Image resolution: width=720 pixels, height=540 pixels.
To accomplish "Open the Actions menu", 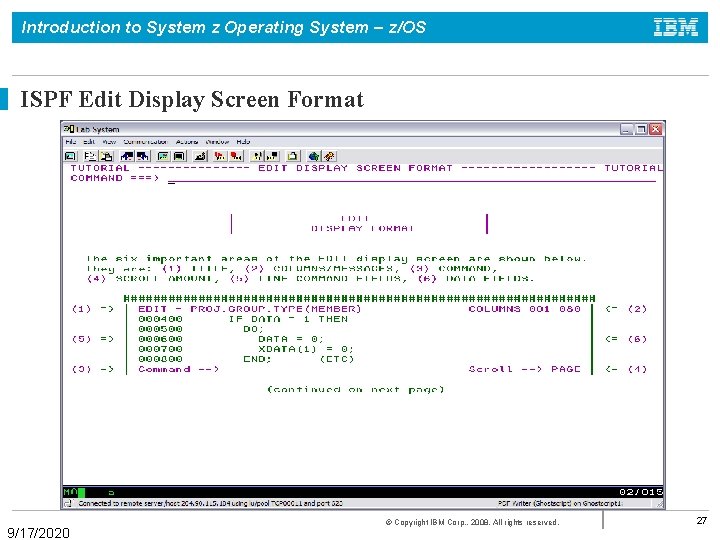I will point(187,142).
